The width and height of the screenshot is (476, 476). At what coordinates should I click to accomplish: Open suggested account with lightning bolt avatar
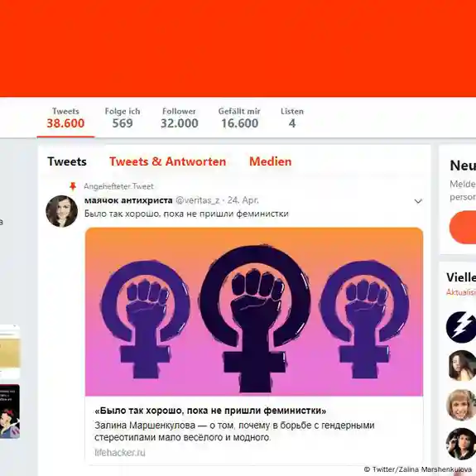461,327
